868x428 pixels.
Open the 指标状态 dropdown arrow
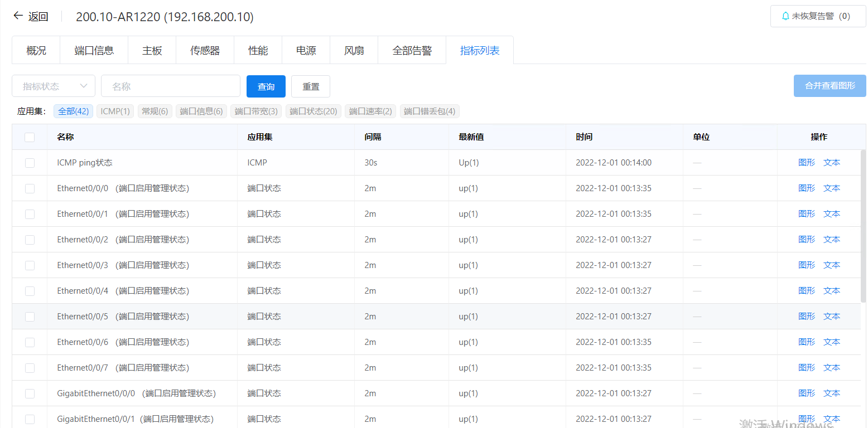click(84, 86)
